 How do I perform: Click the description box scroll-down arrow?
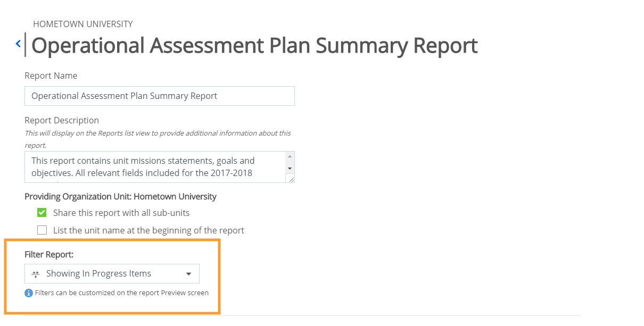pyautogui.click(x=290, y=169)
